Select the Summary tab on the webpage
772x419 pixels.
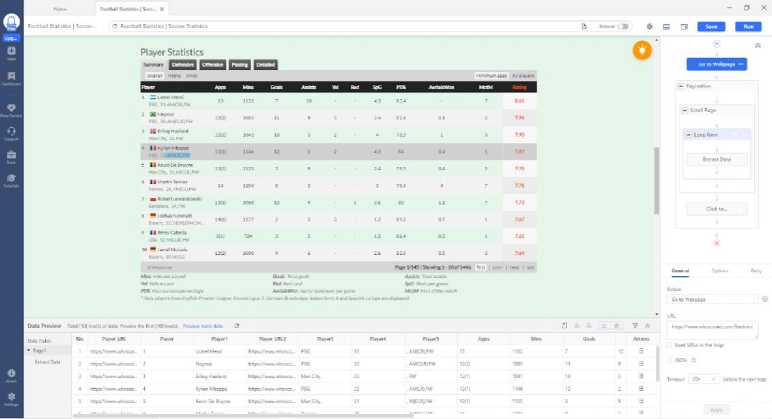point(154,65)
